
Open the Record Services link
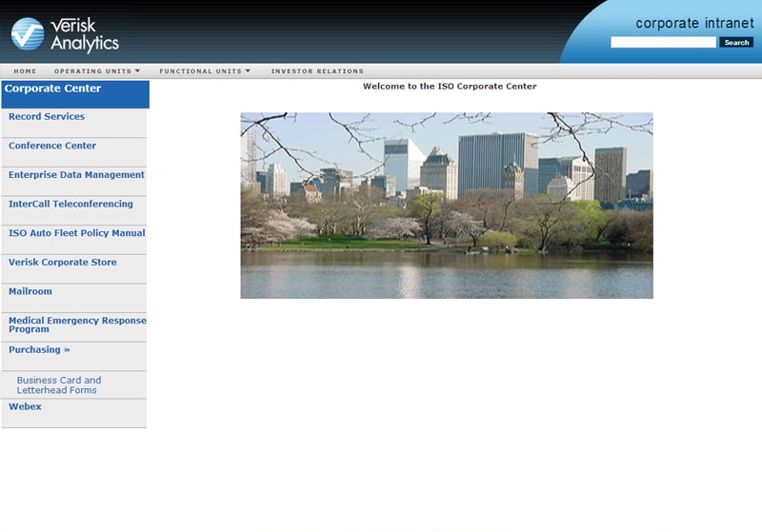point(47,117)
